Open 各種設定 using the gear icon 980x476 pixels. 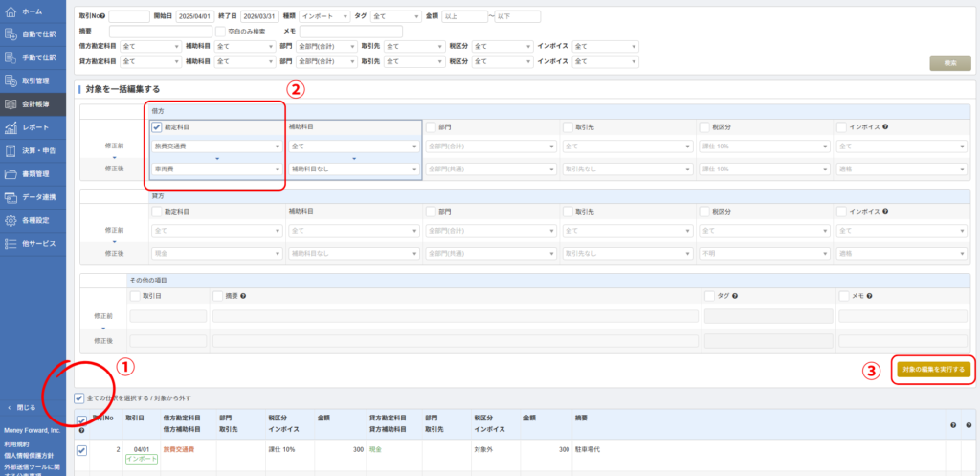(11, 220)
